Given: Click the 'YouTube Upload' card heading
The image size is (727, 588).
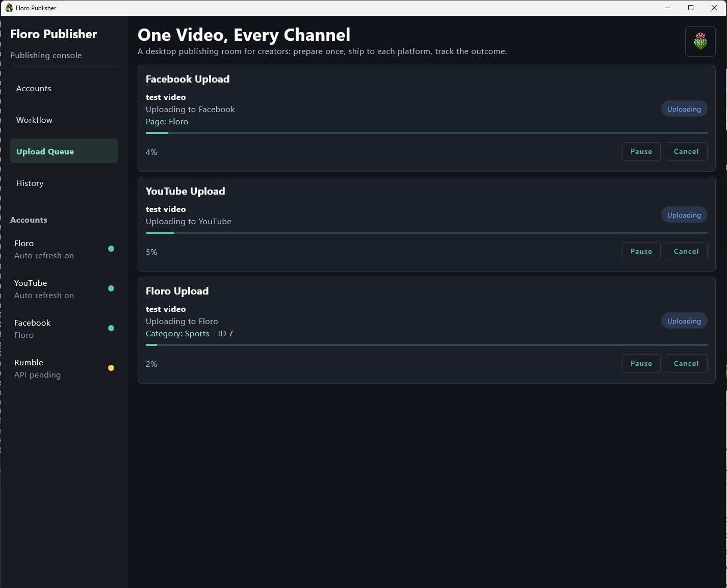Looking at the screenshot, I should tap(186, 191).
